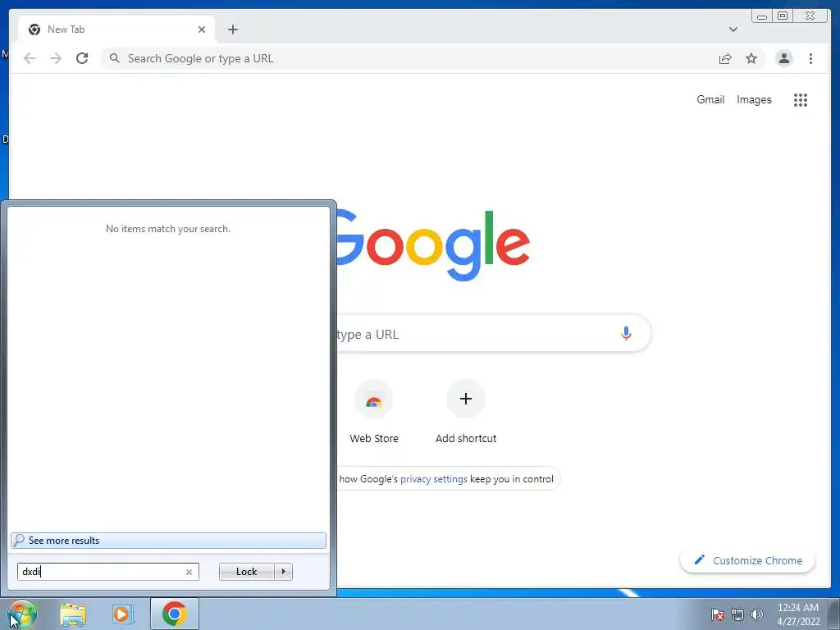The width and height of the screenshot is (840, 630).
Task: Open the volume speaker icon
Action: click(x=756, y=614)
